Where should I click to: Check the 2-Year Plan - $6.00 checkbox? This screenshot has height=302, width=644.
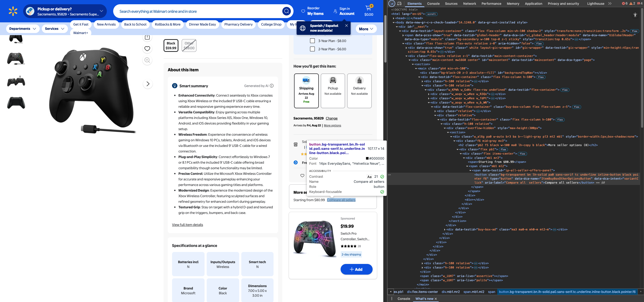pyautogui.click(x=312, y=49)
